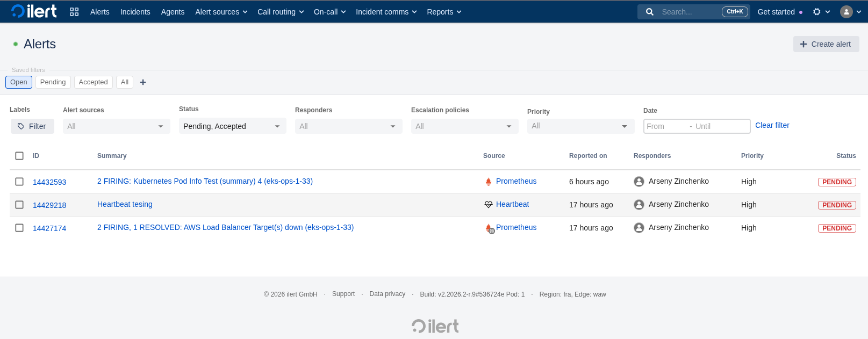Open the settings gear menu
The height and width of the screenshot is (339, 868).
(817, 12)
